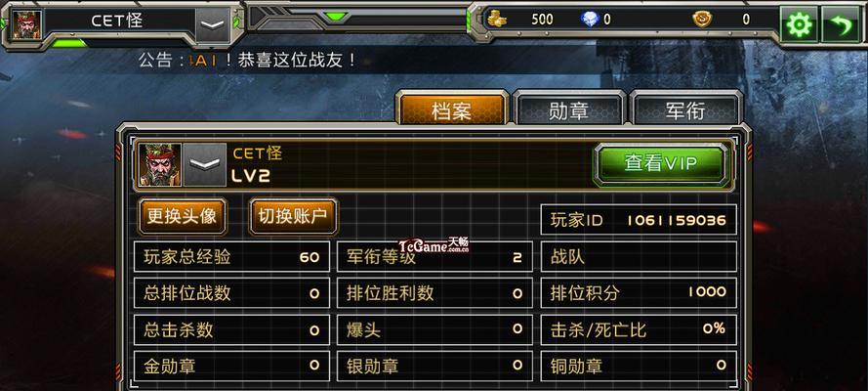Expand the chevron beside top-bar name CET怪
The width and height of the screenshot is (868, 391).
click(x=213, y=24)
